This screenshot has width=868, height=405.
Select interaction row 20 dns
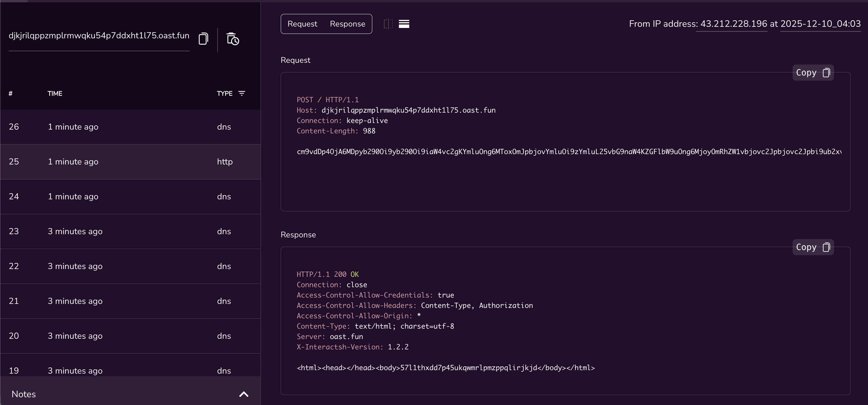point(130,336)
